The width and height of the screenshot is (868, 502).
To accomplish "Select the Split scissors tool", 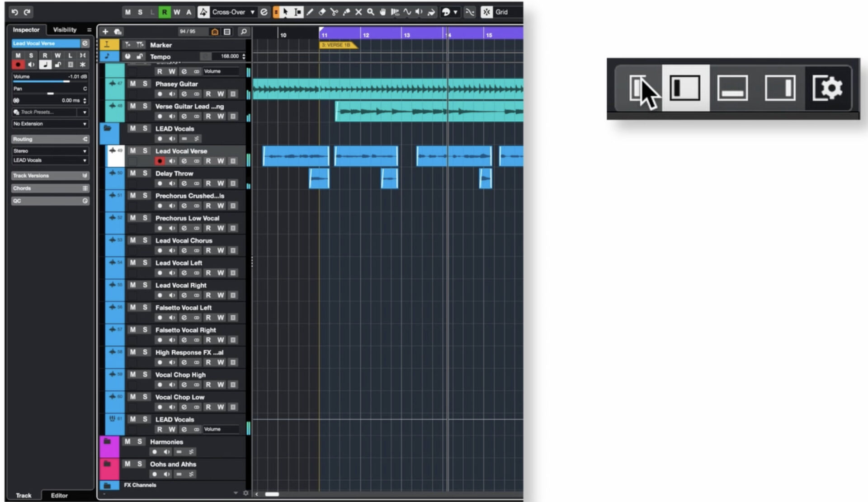I will click(334, 12).
